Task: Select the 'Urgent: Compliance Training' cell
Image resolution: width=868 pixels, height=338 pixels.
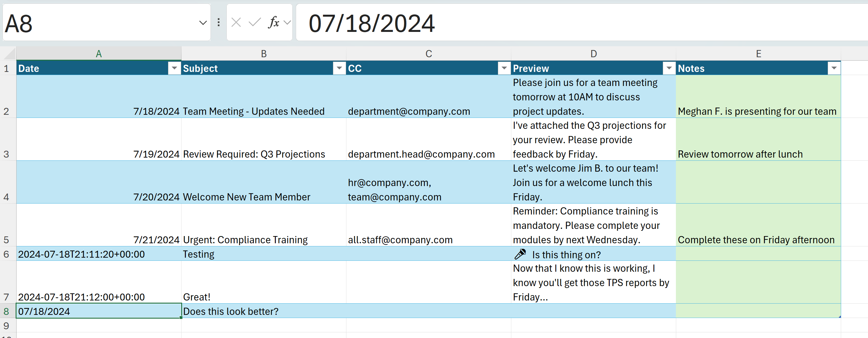Action: pyautogui.click(x=264, y=240)
